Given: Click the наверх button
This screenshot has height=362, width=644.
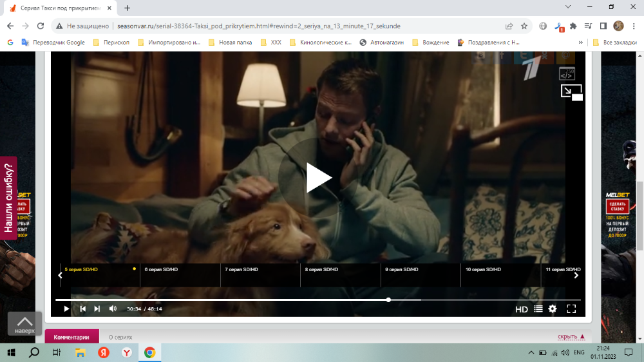Looking at the screenshot, I should 24,323.
